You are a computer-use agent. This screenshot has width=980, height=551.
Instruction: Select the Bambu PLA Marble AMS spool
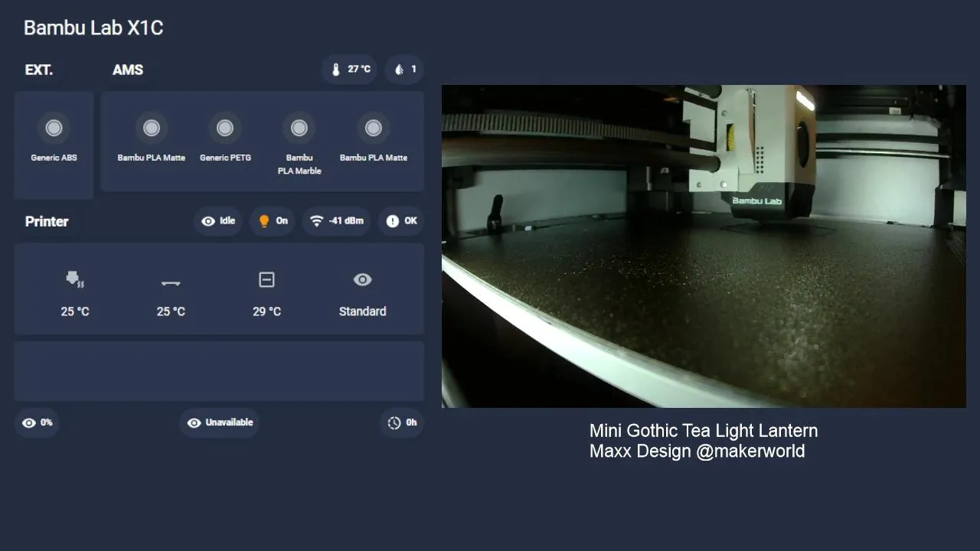tap(299, 128)
